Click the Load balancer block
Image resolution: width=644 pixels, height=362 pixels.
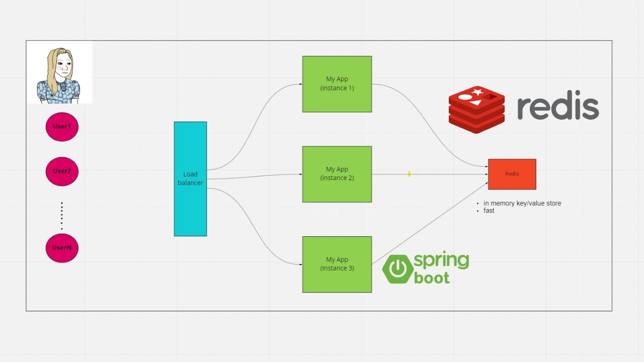[190, 179]
